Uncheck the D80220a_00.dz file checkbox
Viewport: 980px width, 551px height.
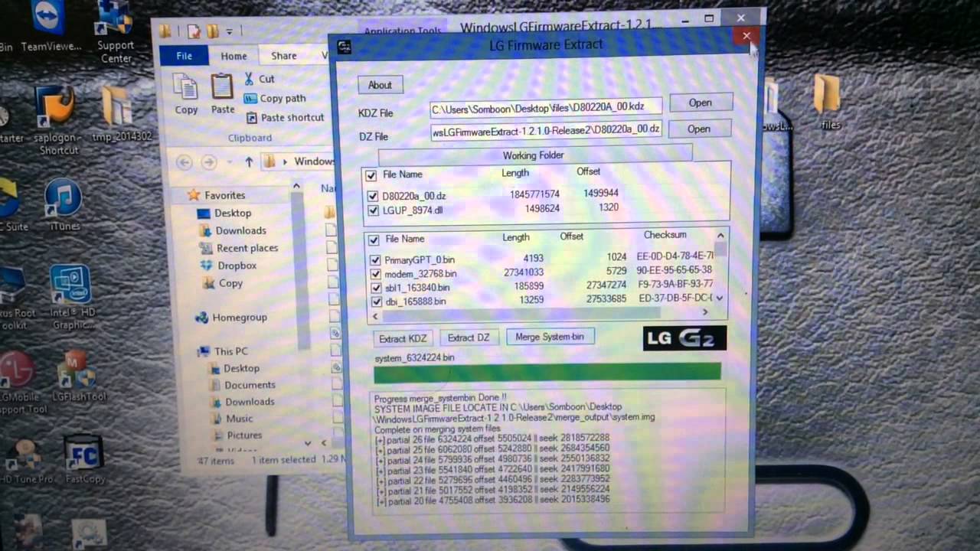pos(373,196)
